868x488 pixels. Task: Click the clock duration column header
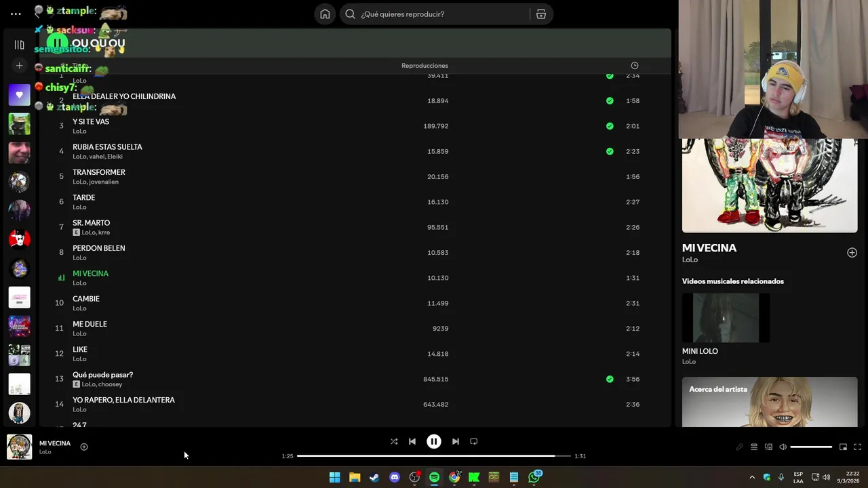coord(635,66)
